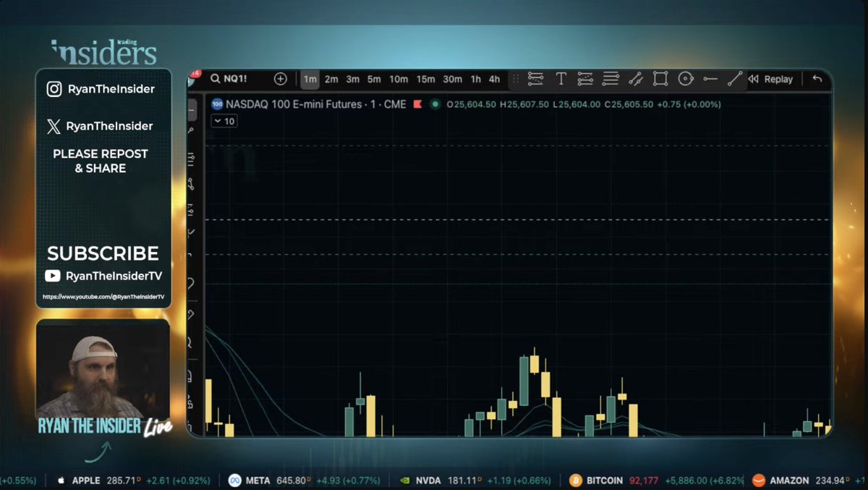Choose the 15m chart interval

[x=425, y=79]
